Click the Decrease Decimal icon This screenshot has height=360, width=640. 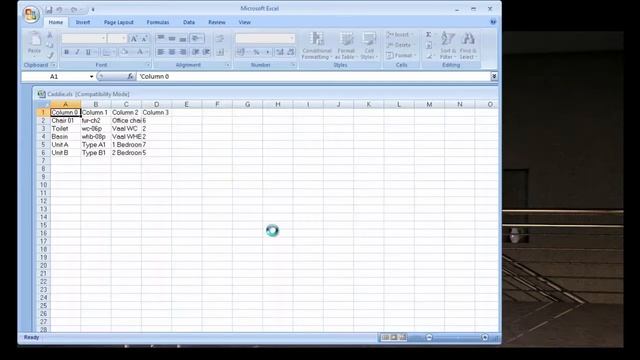pos(290,52)
